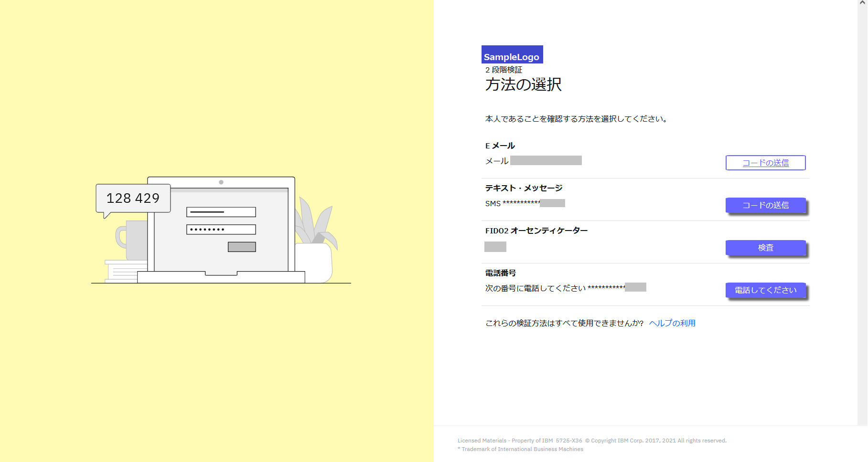The image size is (868, 462).
Task: Click the password dots field in the illustration
Action: point(221,229)
